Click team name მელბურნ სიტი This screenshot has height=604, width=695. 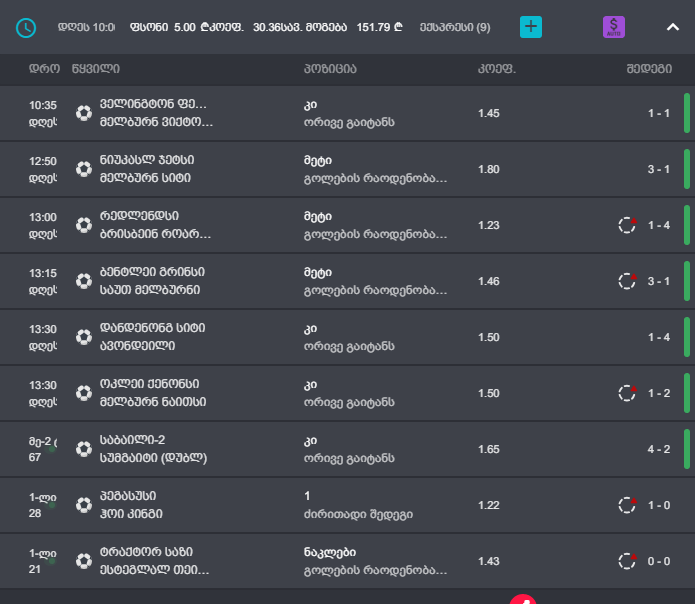tap(145, 178)
